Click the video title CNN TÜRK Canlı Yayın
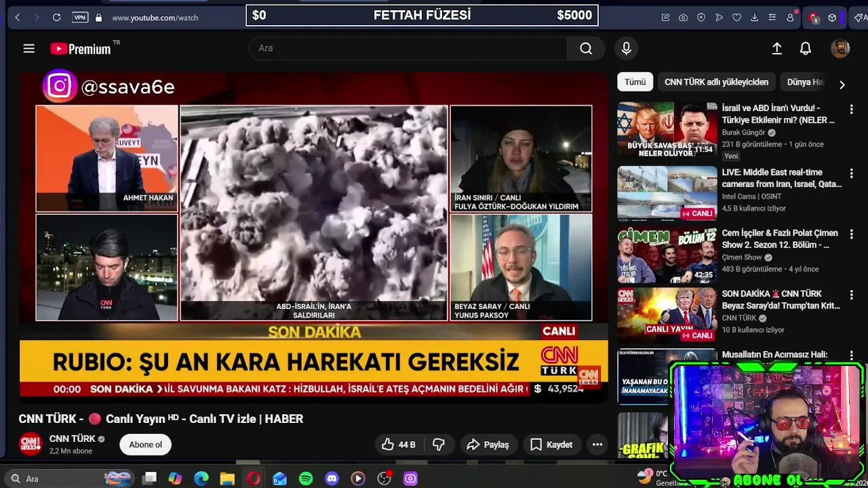Screen dimensions: 868x488 pos(161,419)
